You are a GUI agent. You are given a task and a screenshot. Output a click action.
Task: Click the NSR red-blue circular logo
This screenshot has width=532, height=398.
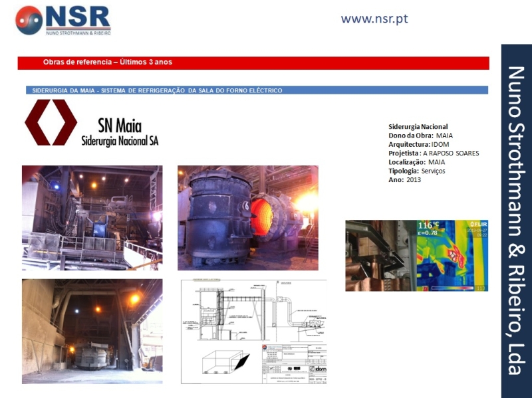29,20
